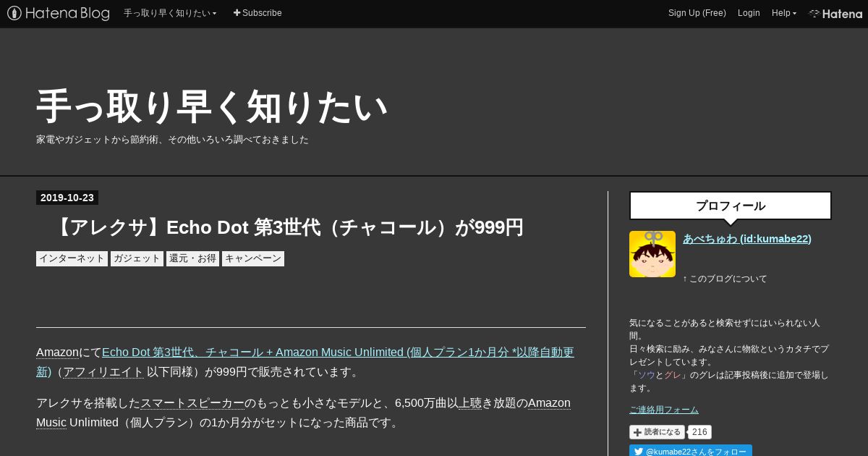Open the article title about Echo Dot 999円
Image resolution: width=868 pixels, height=456 pixels.
(287, 227)
